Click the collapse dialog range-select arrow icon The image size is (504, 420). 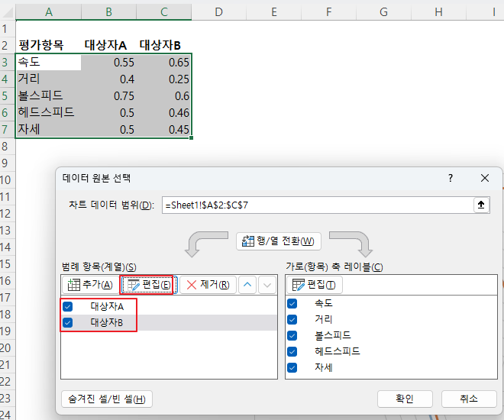tap(481, 205)
